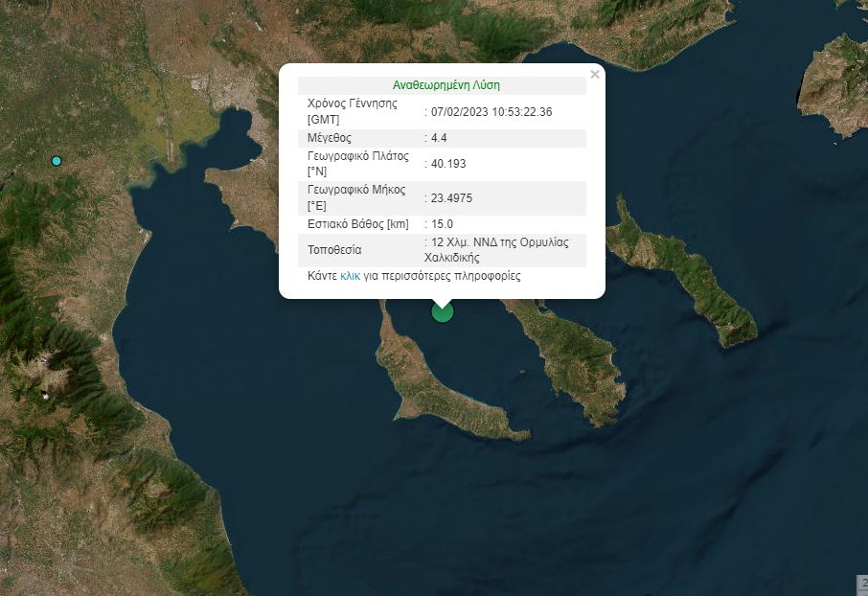Select the latitude value 40.193
The width and height of the screenshot is (868, 596).
[x=448, y=164]
